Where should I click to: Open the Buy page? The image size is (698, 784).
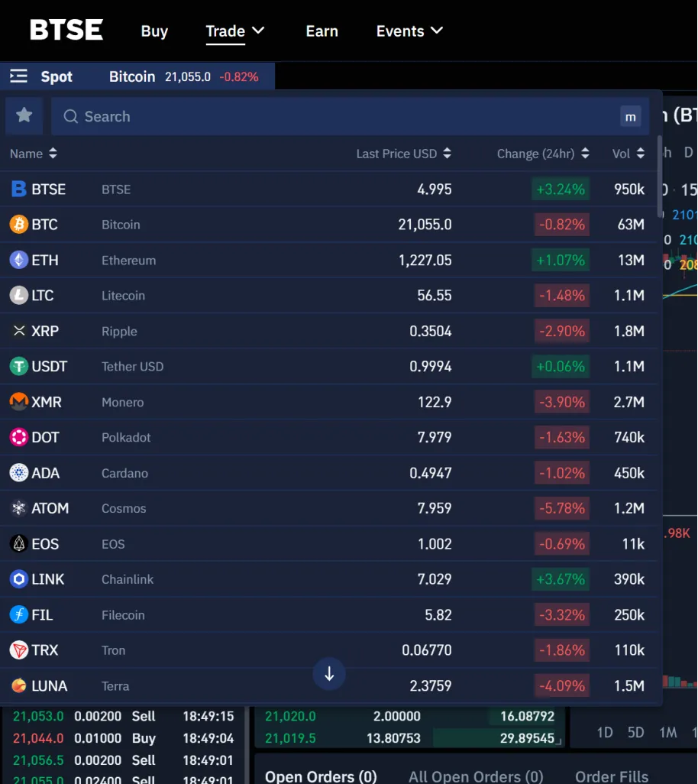click(154, 31)
